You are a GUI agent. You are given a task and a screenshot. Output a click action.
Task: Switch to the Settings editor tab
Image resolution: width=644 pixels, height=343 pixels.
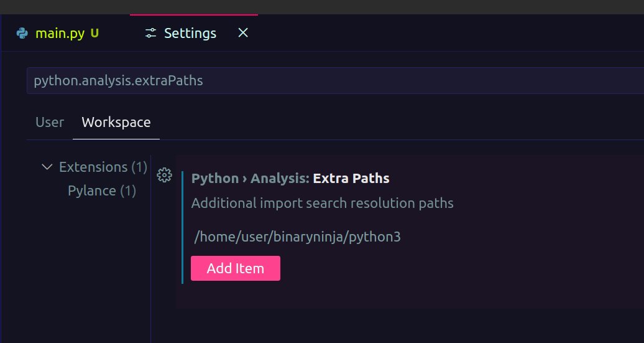193,34
